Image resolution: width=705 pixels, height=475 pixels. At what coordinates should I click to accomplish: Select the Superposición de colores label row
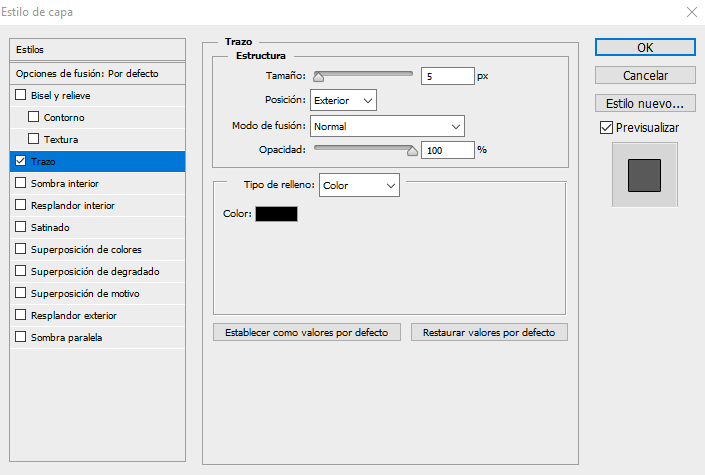pos(98,249)
